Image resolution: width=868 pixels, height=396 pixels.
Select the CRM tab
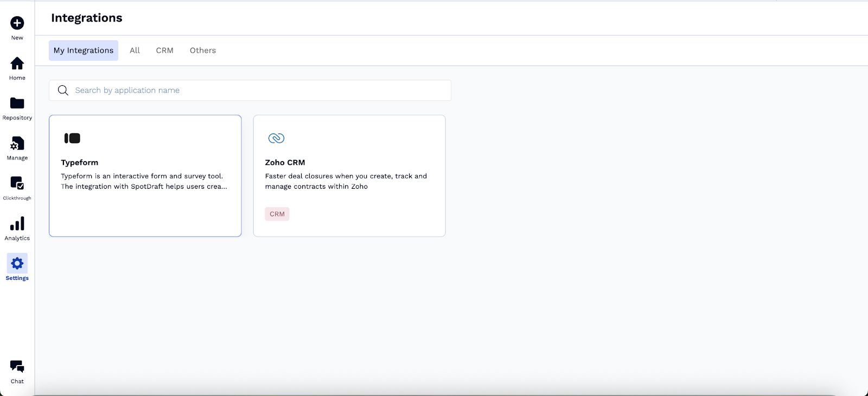point(164,50)
